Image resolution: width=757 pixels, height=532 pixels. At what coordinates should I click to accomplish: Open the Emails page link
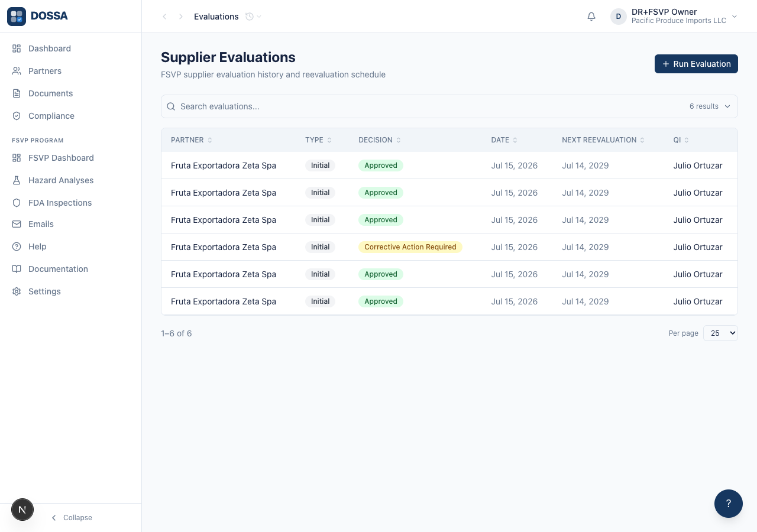click(x=71, y=224)
